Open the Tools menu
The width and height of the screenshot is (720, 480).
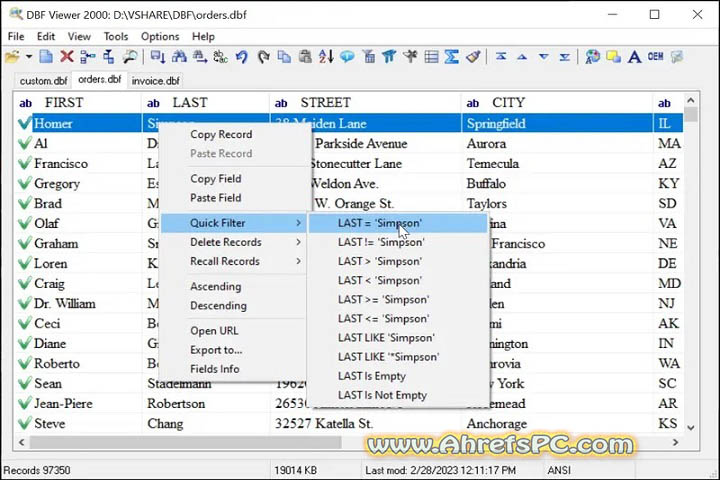pos(116,37)
